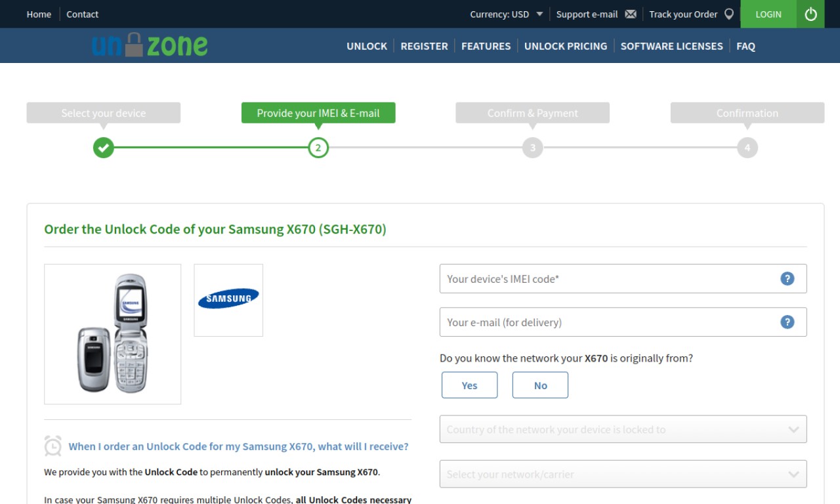Click the Confirm & Payment step tab
This screenshot has height=504, width=840.
tap(533, 113)
